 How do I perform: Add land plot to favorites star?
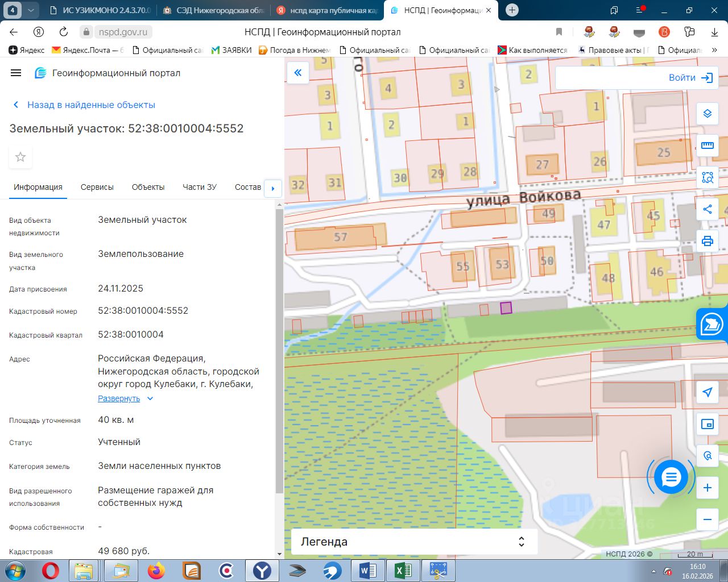tap(20, 157)
